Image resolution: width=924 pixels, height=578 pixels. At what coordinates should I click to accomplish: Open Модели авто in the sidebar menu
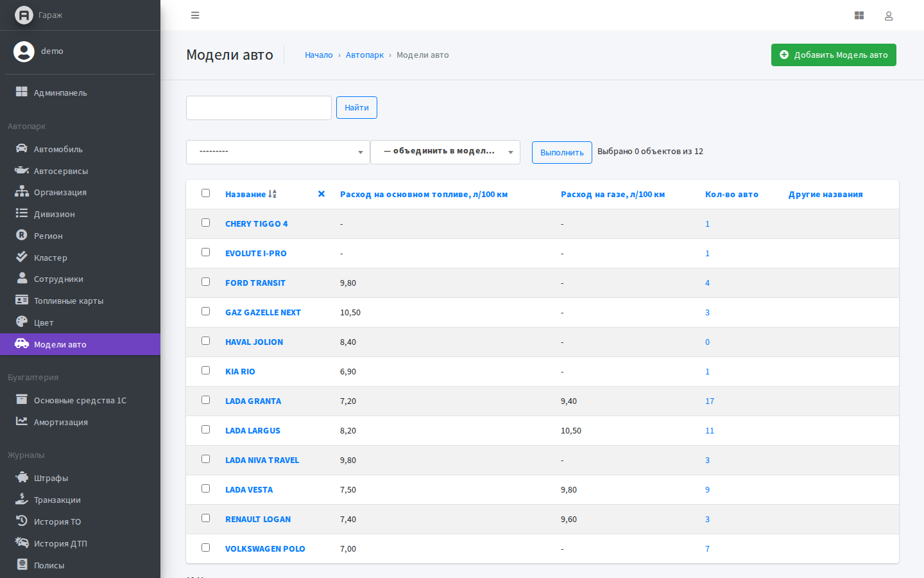tap(80, 344)
